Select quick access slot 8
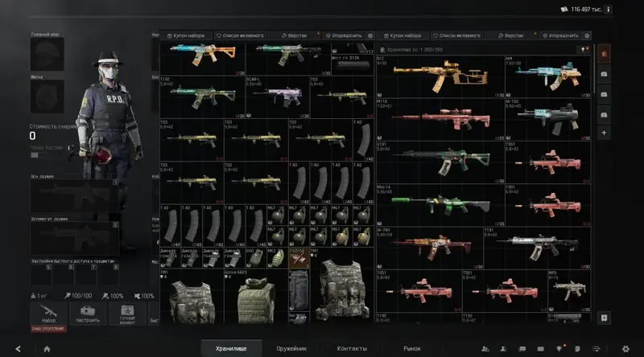 tap(109, 275)
